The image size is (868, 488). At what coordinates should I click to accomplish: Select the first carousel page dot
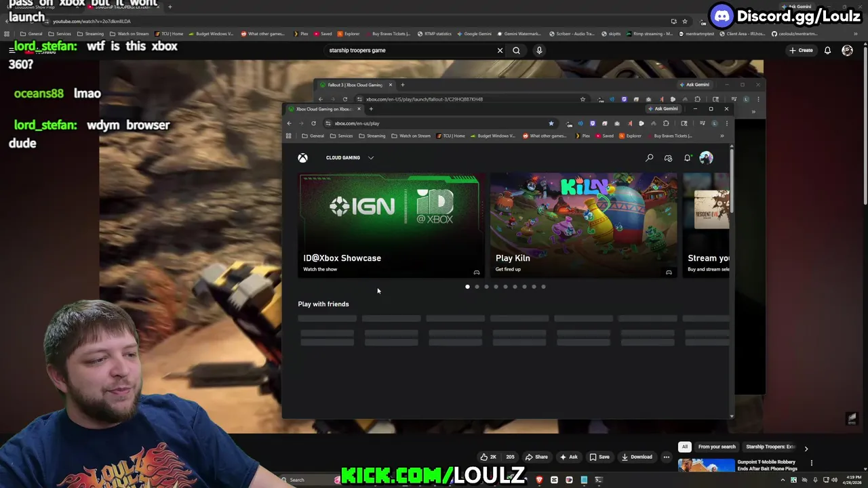(467, 287)
